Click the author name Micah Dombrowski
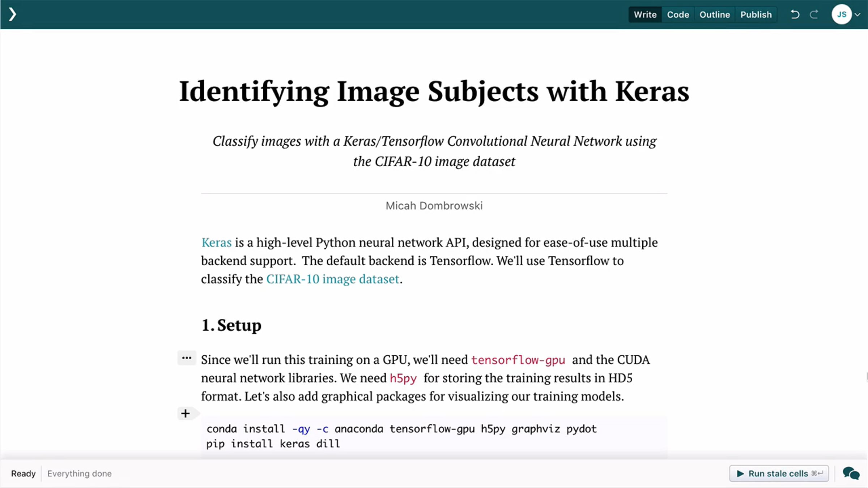Image resolution: width=868 pixels, height=488 pixels. click(x=434, y=206)
